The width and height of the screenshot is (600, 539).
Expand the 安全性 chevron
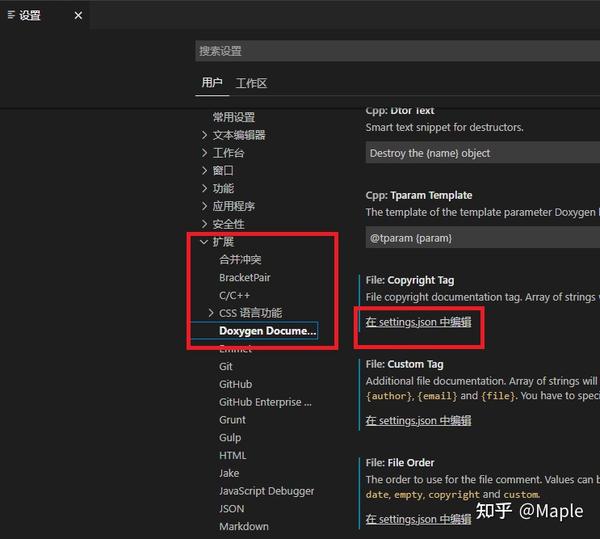coord(204,224)
